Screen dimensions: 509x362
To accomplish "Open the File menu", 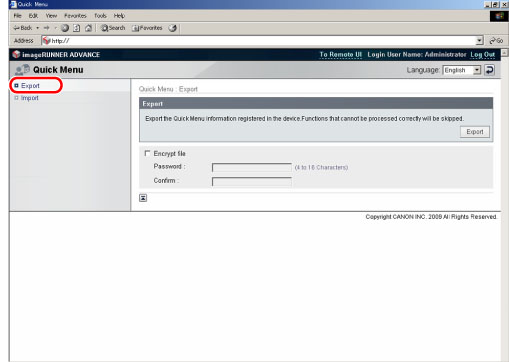I will (x=17, y=16).
